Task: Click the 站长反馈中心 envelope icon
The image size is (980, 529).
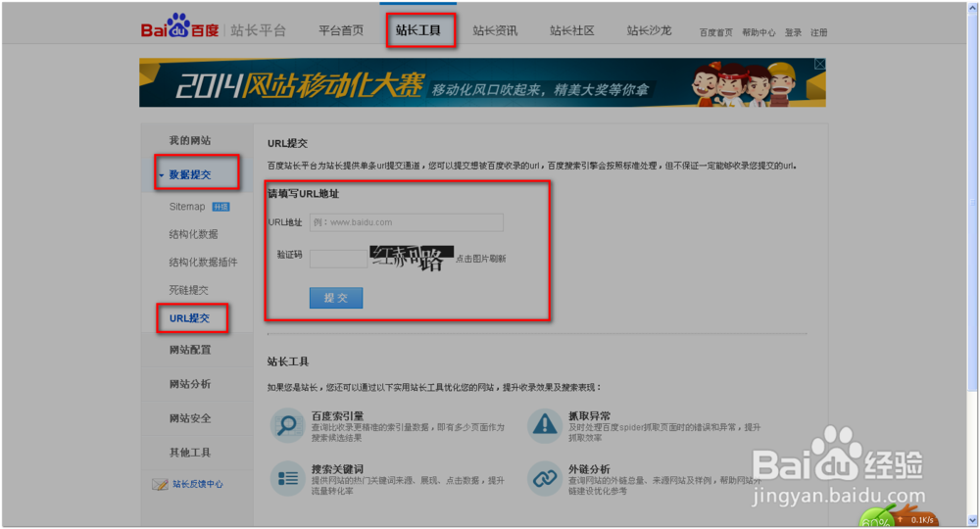Action: click(160, 484)
